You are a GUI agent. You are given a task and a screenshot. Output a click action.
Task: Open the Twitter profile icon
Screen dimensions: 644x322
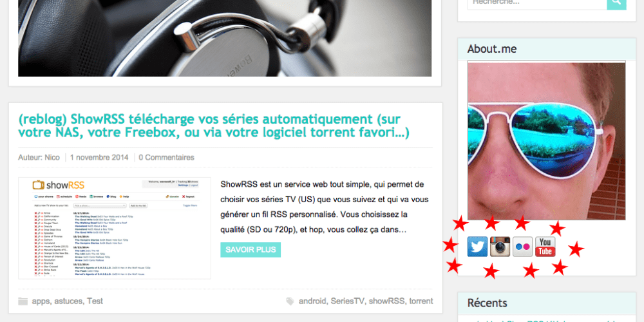[x=477, y=247]
